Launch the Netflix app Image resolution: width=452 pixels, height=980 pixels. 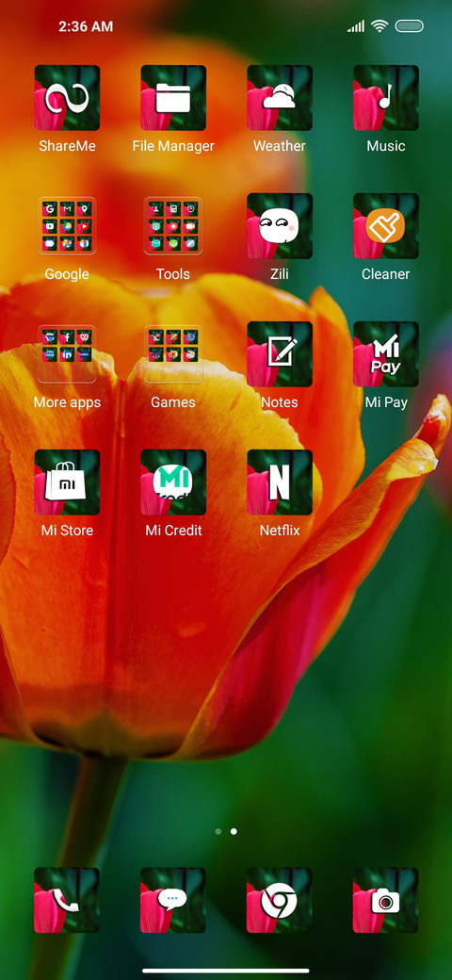pos(279,482)
